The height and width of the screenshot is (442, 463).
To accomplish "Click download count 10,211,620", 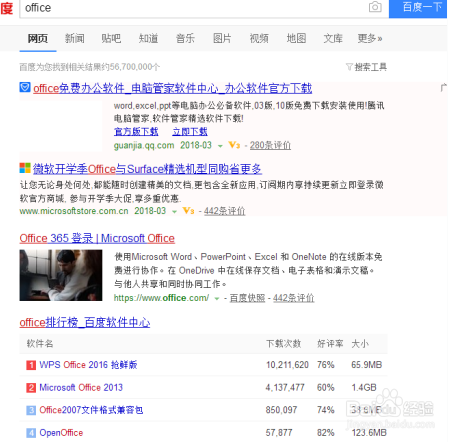I will click(287, 365).
